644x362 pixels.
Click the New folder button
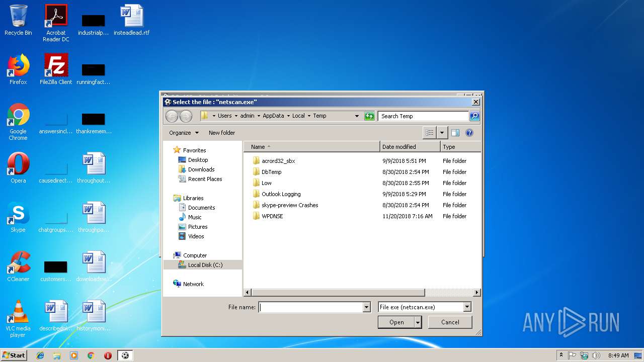coord(222,133)
